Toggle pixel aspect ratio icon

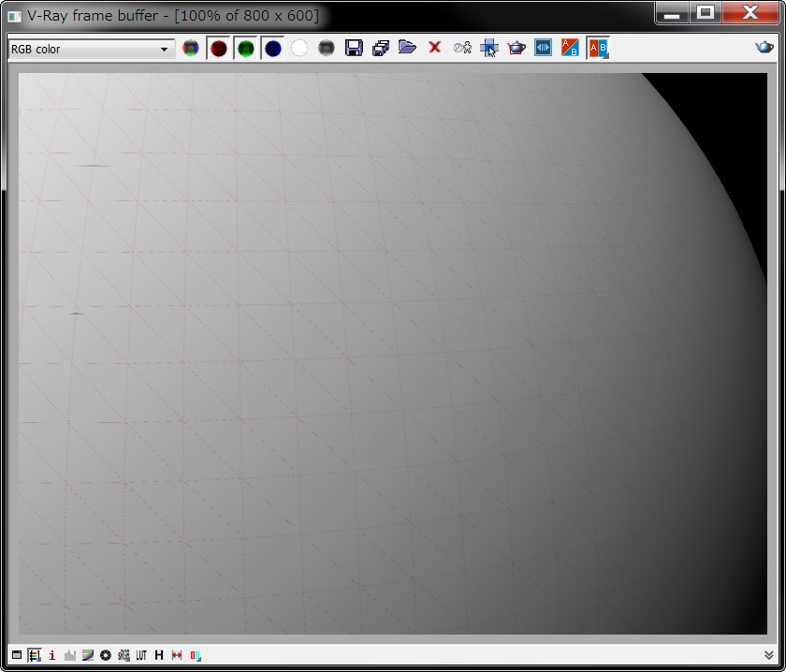[177, 655]
